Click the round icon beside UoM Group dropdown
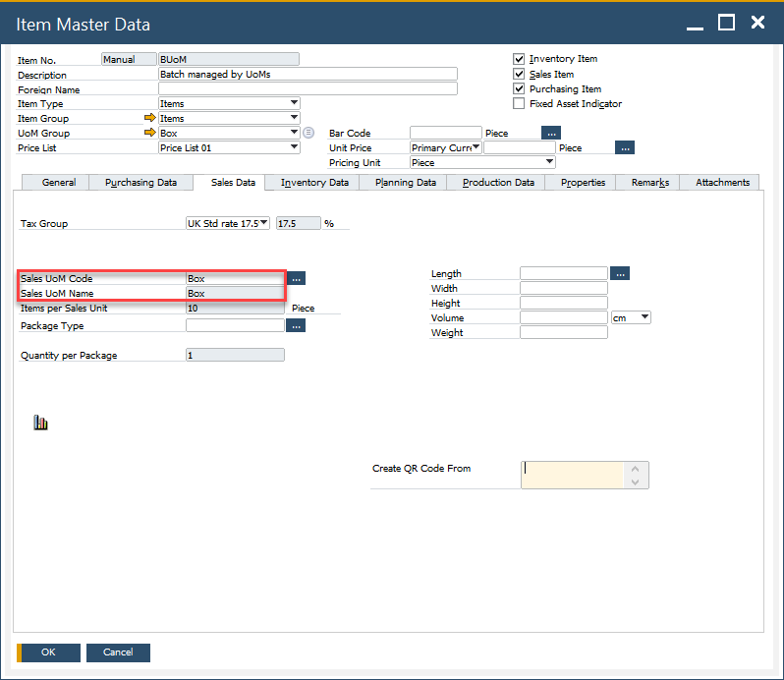Screen dimensions: 784x680 [x=308, y=133]
